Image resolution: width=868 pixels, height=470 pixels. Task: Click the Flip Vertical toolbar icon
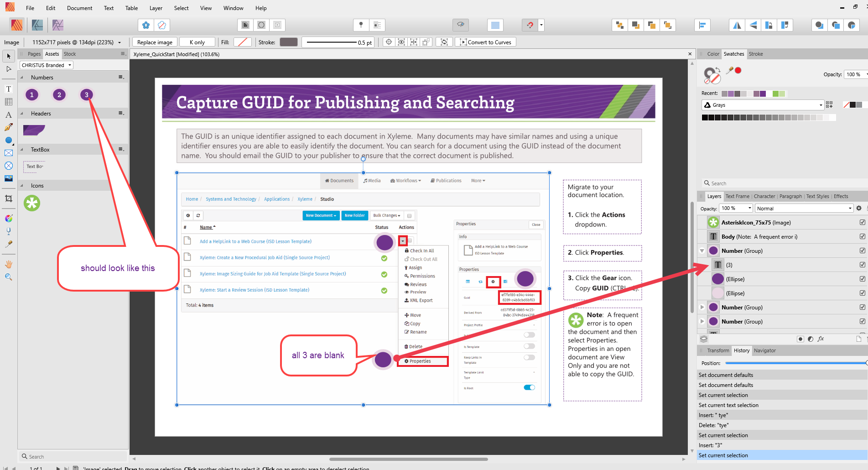754,25
